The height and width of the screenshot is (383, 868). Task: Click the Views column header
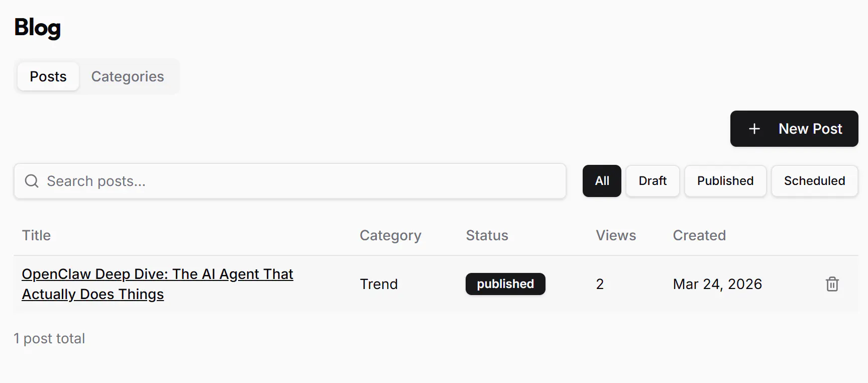[x=616, y=235]
